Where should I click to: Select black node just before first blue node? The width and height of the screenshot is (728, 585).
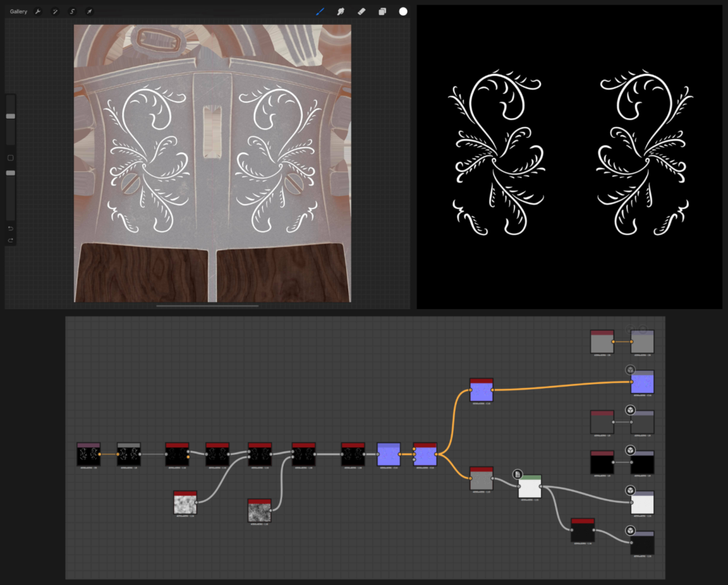pyautogui.click(x=353, y=454)
